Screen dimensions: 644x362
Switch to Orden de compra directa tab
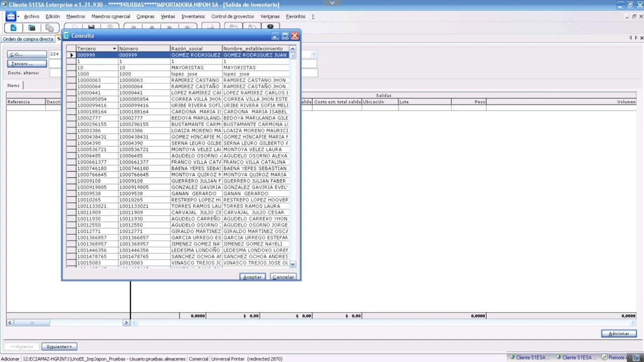click(28, 39)
